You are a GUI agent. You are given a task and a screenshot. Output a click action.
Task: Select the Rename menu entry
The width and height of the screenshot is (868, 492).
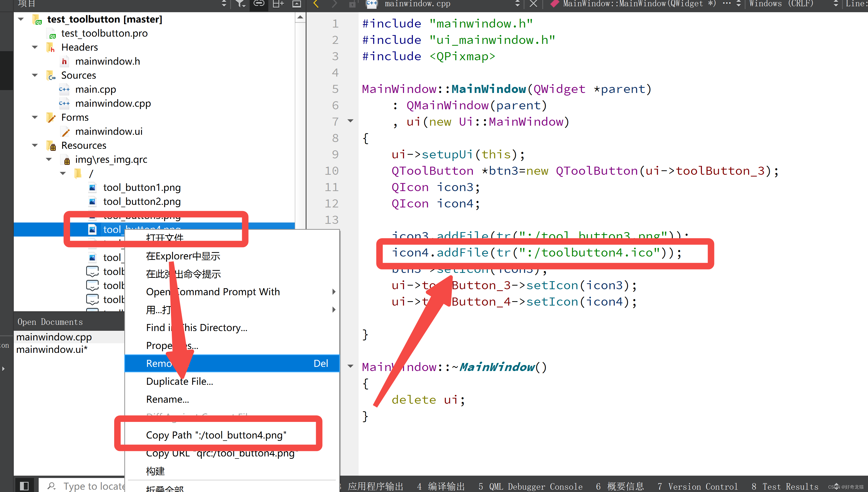232,399
